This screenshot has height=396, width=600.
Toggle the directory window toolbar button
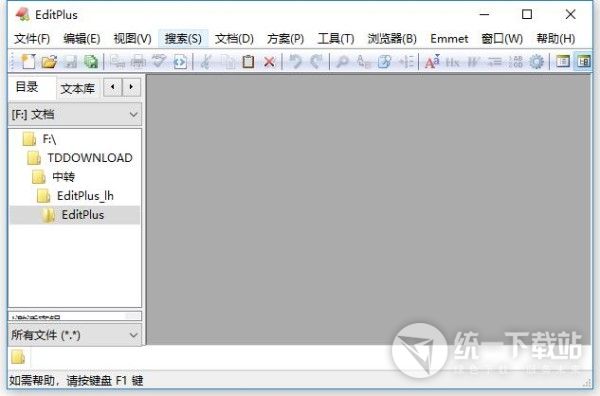coord(584,61)
